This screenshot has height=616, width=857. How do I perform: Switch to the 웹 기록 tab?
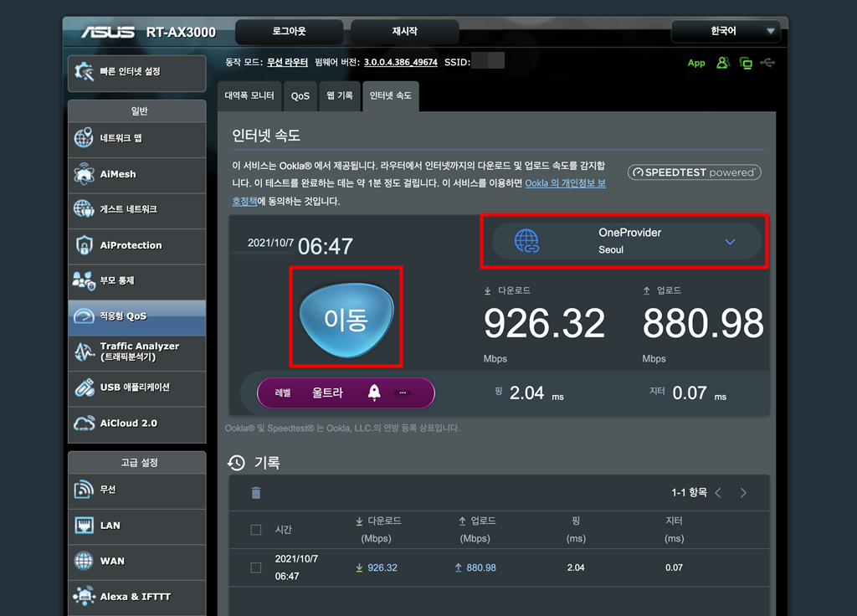(340, 96)
